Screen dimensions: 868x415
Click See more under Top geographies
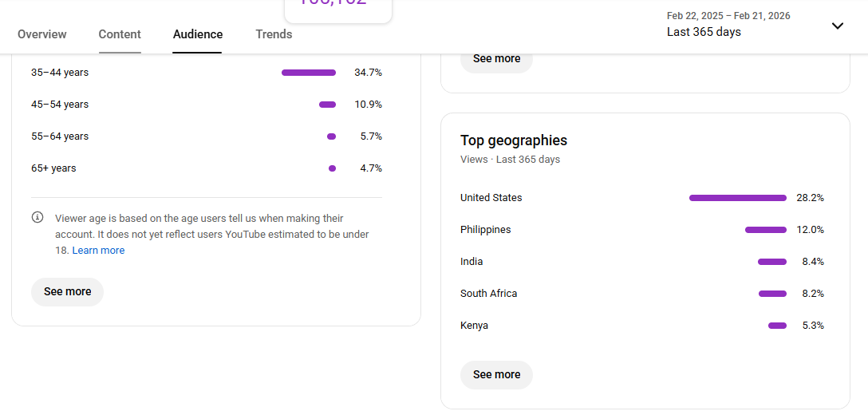point(496,375)
